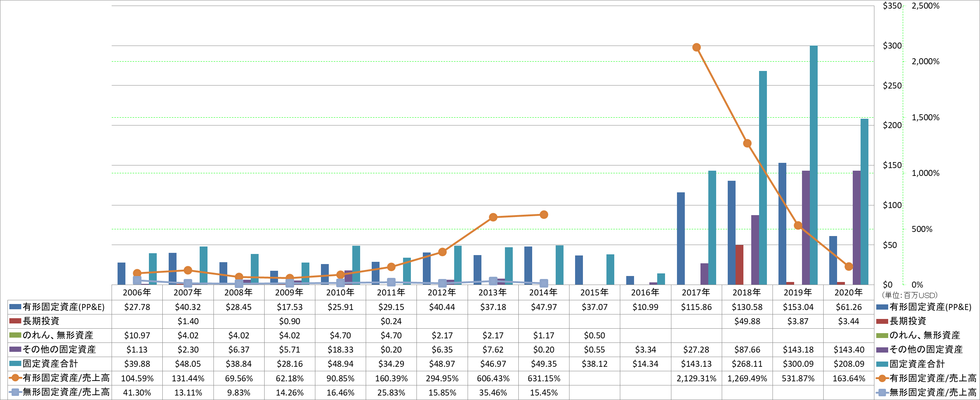Click the cell value $49.88
Viewport: 980px width, 400px height.
(747, 321)
